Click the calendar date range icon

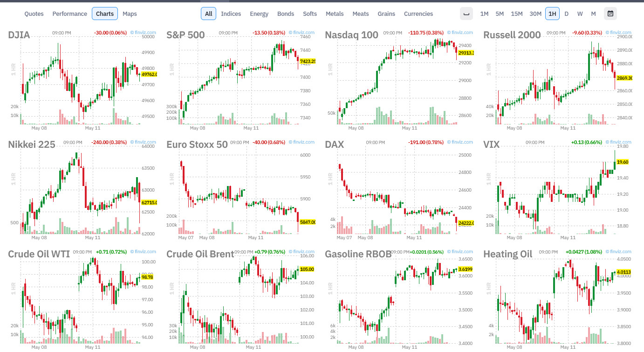pos(610,14)
